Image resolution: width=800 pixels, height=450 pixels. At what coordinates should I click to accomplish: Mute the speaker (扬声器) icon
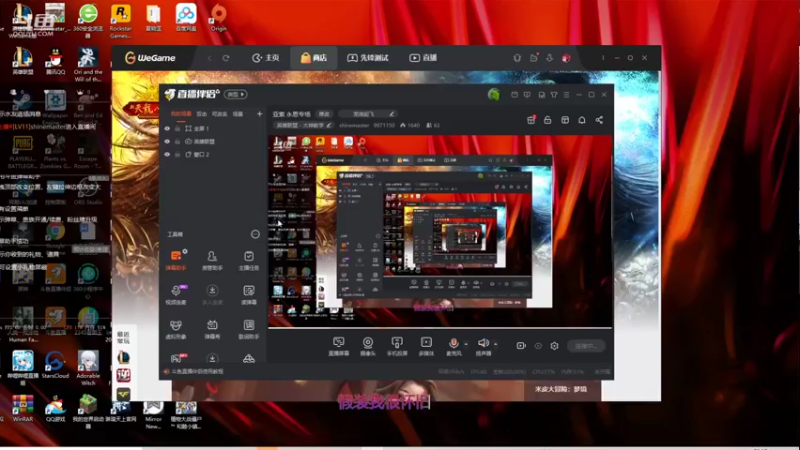(x=483, y=343)
